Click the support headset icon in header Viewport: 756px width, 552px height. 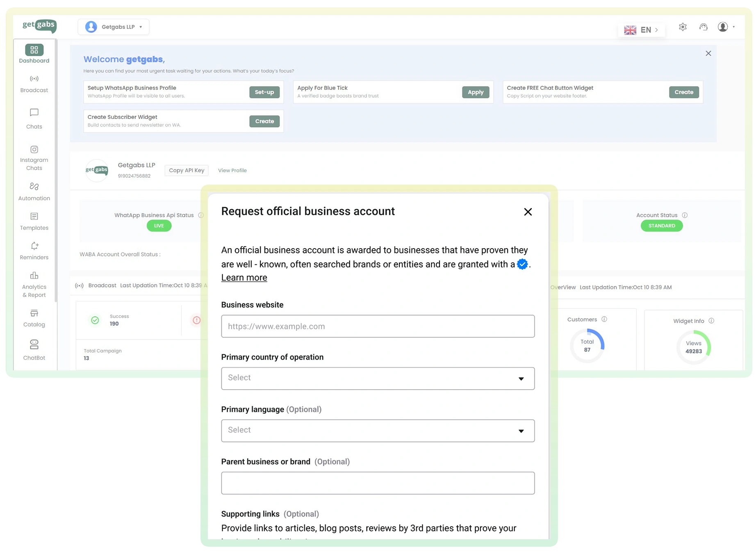[x=704, y=27]
